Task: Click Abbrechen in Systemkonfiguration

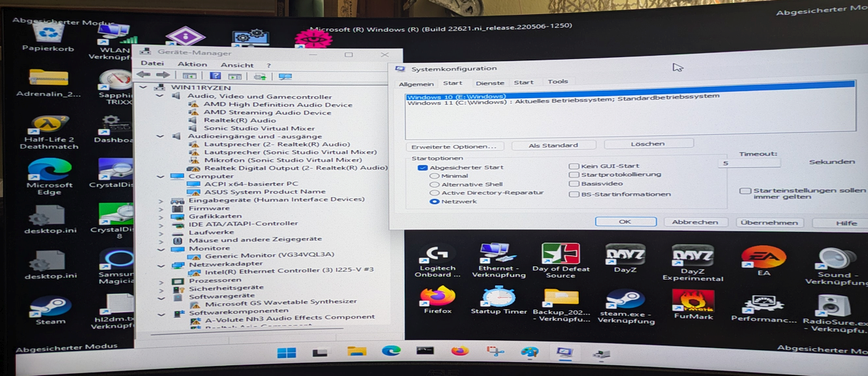Action: point(695,222)
